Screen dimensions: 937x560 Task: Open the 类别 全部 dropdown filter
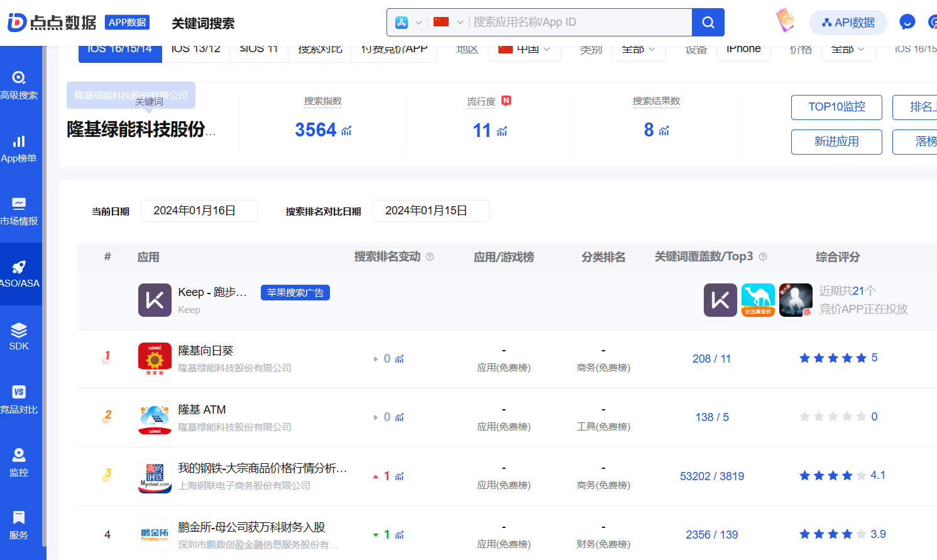tap(638, 49)
